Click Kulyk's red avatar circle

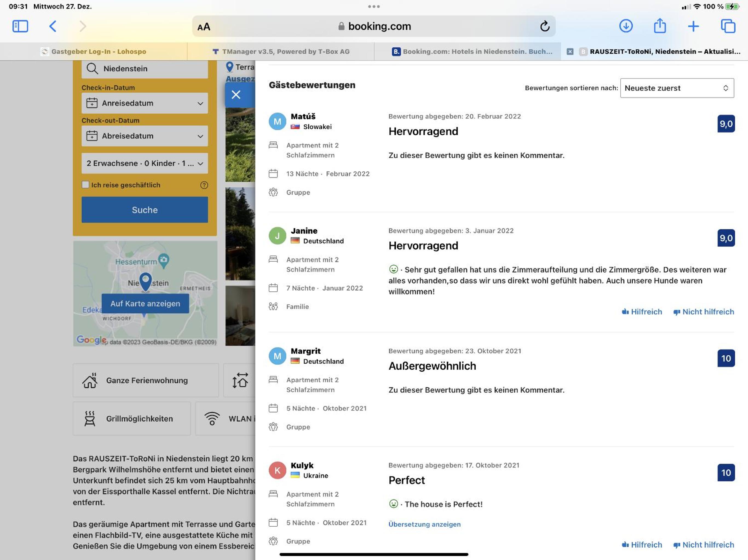(277, 471)
